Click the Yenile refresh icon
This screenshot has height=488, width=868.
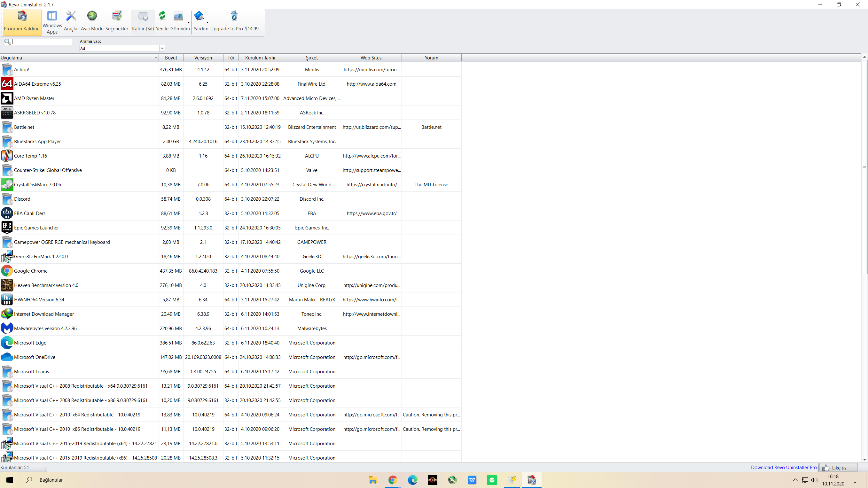pyautogui.click(x=162, y=21)
